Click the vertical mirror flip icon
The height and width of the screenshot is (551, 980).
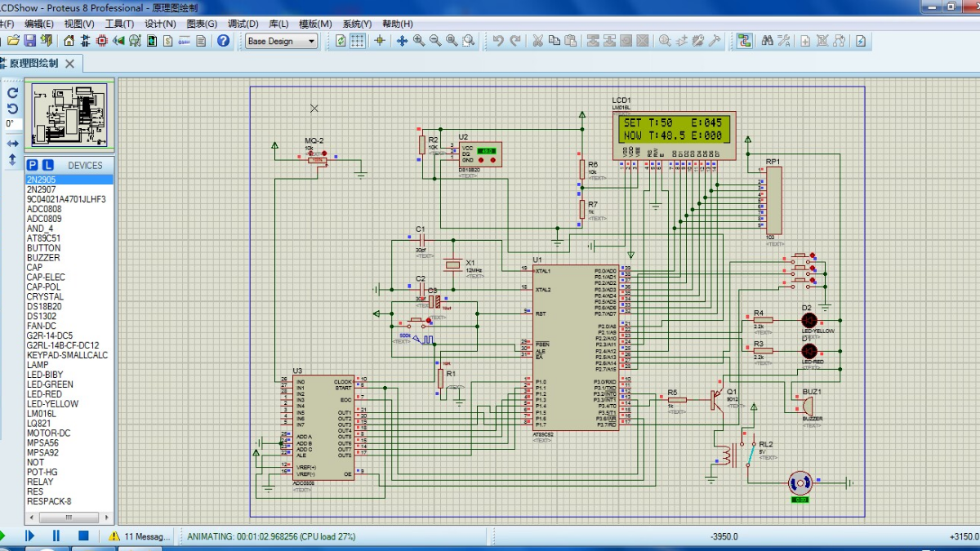[x=12, y=160]
